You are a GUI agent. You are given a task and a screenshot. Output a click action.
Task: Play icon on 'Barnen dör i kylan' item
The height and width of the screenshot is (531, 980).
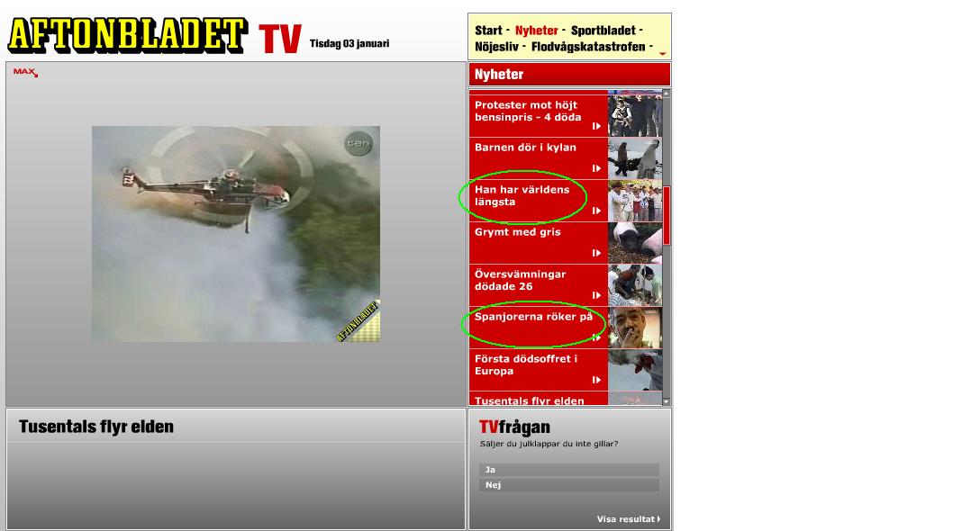pyautogui.click(x=596, y=168)
